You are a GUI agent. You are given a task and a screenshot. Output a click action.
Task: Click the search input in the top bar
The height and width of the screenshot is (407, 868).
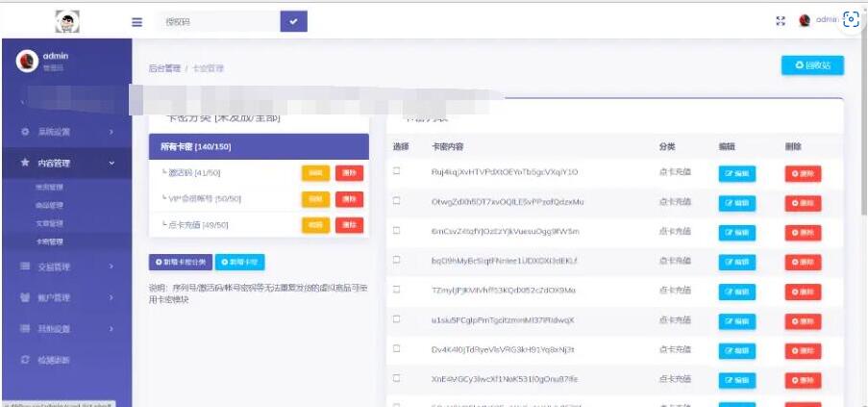coord(219,21)
